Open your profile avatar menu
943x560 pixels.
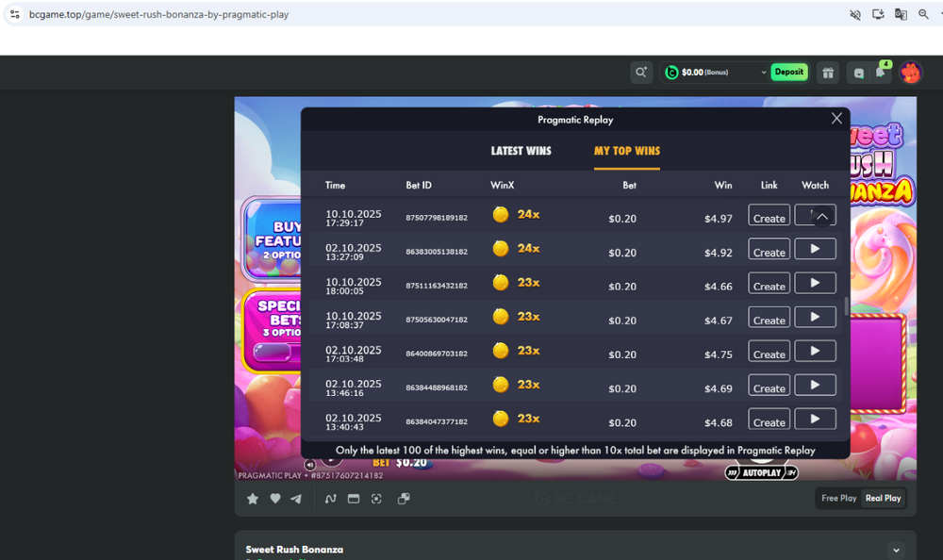click(x=910, y=72)
